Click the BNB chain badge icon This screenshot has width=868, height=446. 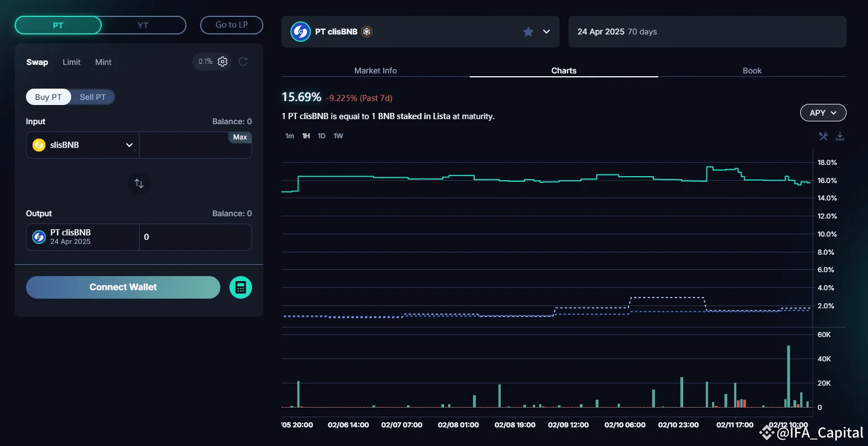367,32
